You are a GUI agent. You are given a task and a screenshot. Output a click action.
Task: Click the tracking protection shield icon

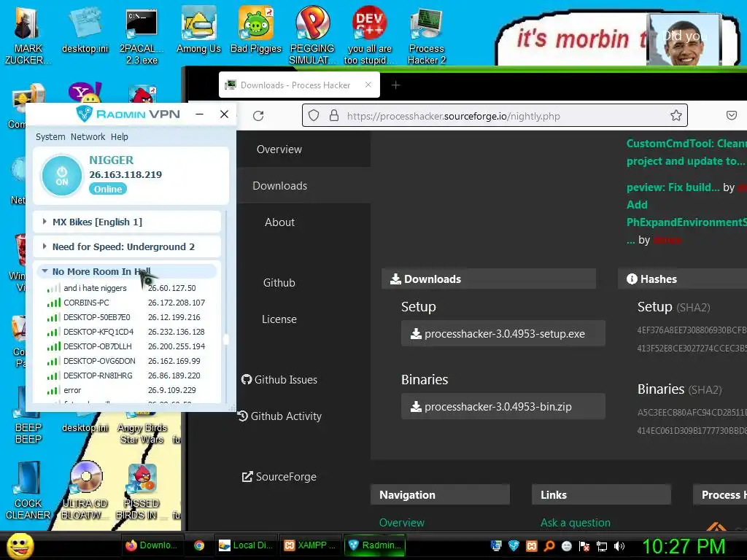pos(314,115)
